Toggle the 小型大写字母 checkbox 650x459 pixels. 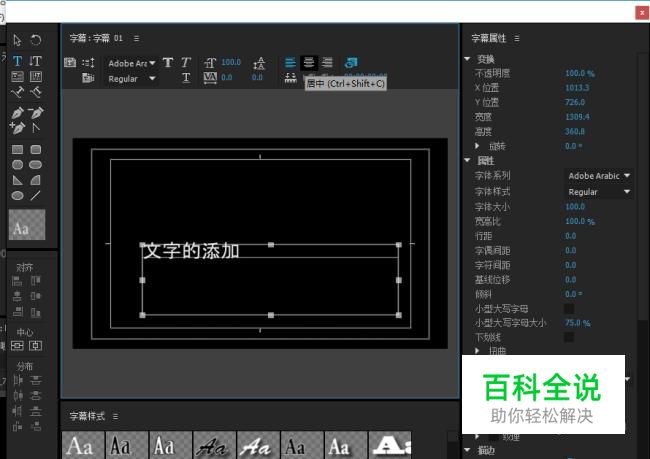(x=569, y=309)
